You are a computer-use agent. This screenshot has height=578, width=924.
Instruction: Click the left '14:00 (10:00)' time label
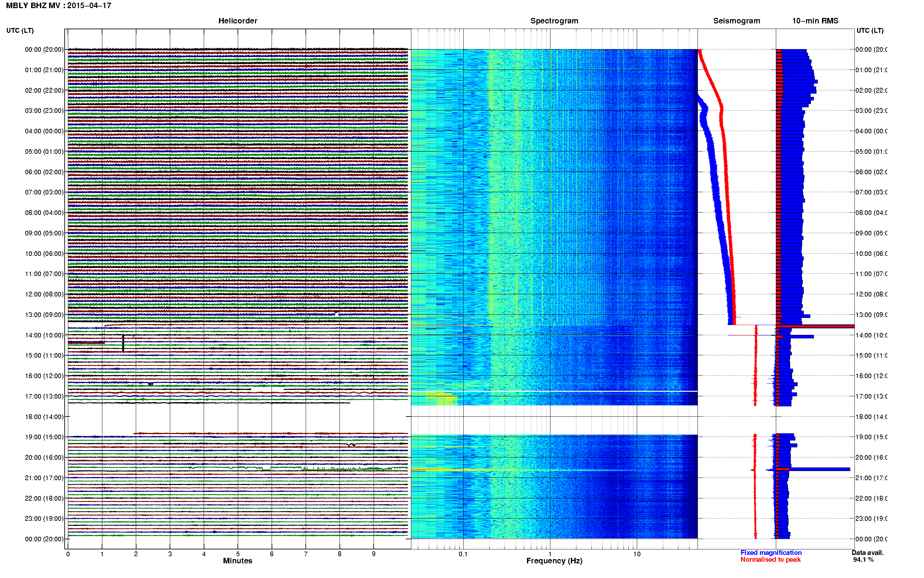(44, 335)
